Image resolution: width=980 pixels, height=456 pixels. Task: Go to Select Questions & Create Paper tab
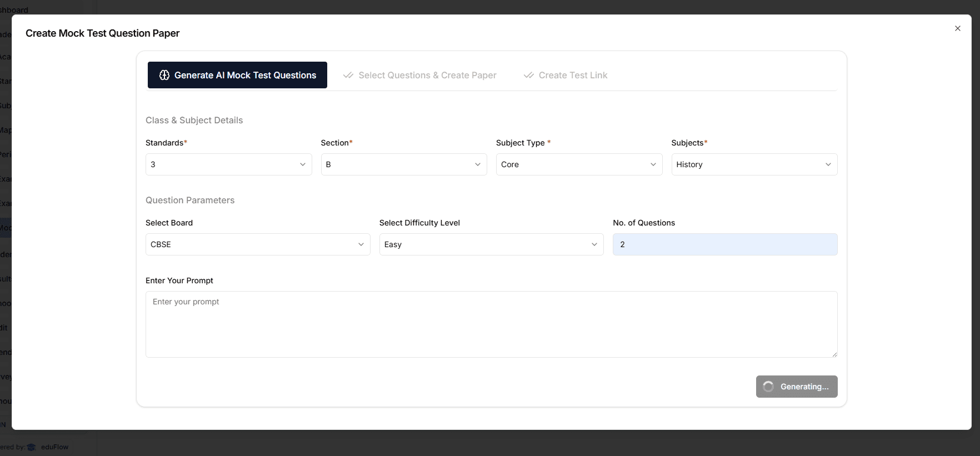click(427, 75)
